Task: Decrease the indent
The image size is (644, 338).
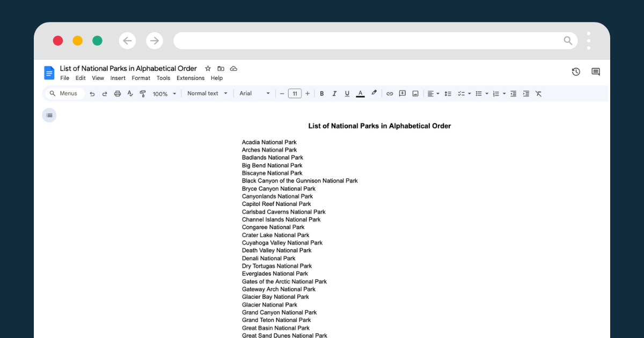Action: click(x=514, y=94)
